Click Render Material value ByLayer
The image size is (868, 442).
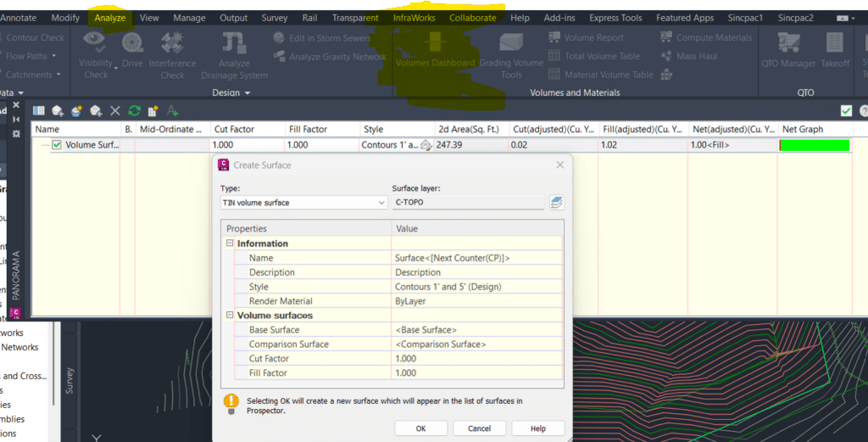click(x=477, y=301)
